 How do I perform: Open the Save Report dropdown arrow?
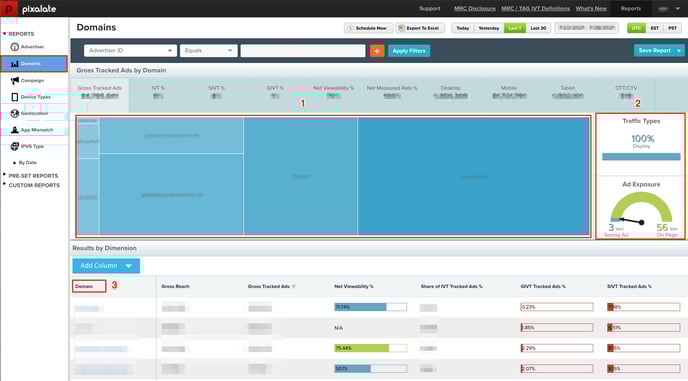(679, 50)
